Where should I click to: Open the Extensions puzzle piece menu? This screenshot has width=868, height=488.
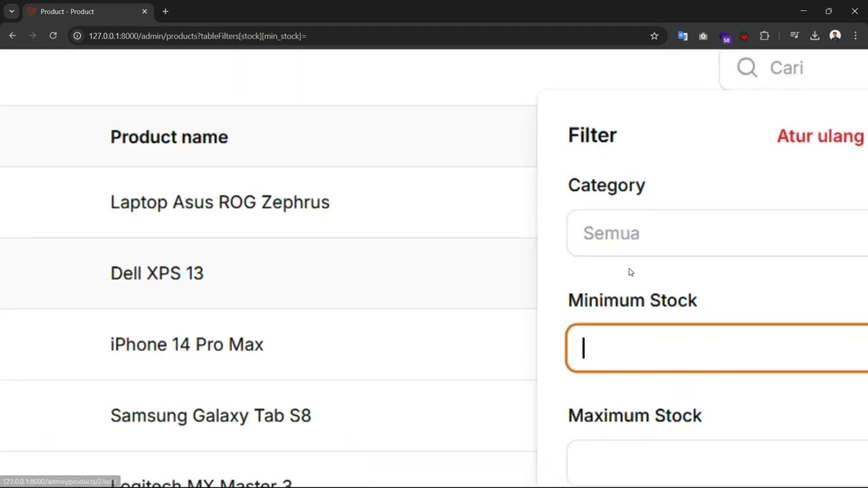coord(765,36)
